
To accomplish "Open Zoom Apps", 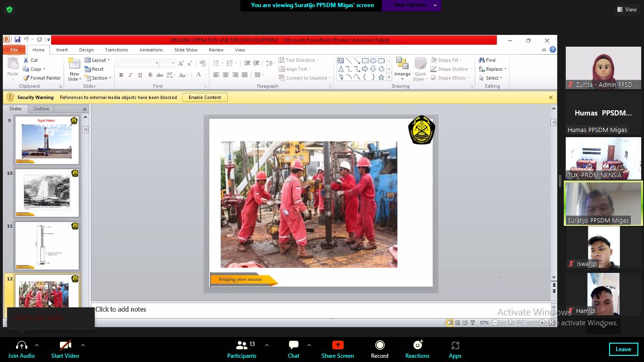I will pyautogui.click(x=455, y=350).
